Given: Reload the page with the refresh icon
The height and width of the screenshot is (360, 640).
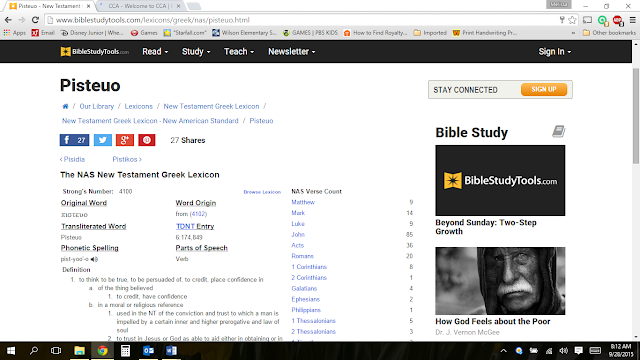Looking at the screenshot, I should (x=36, y=20).
